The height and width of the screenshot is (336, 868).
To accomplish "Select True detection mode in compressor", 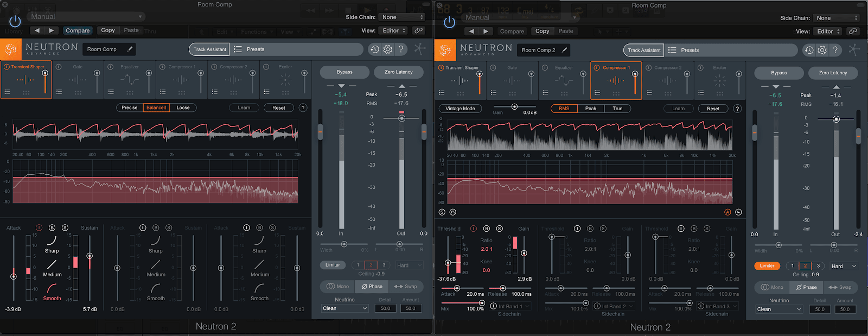I will (617, 109).
